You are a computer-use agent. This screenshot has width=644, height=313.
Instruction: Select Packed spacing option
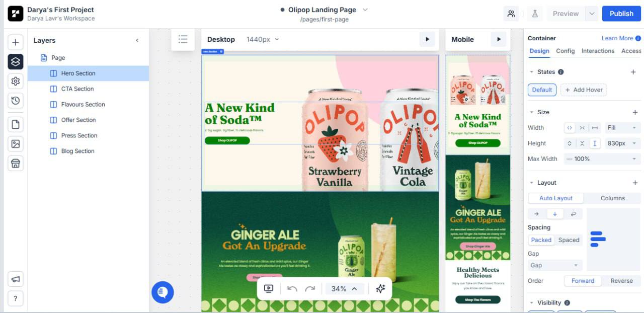click(541, 240)
